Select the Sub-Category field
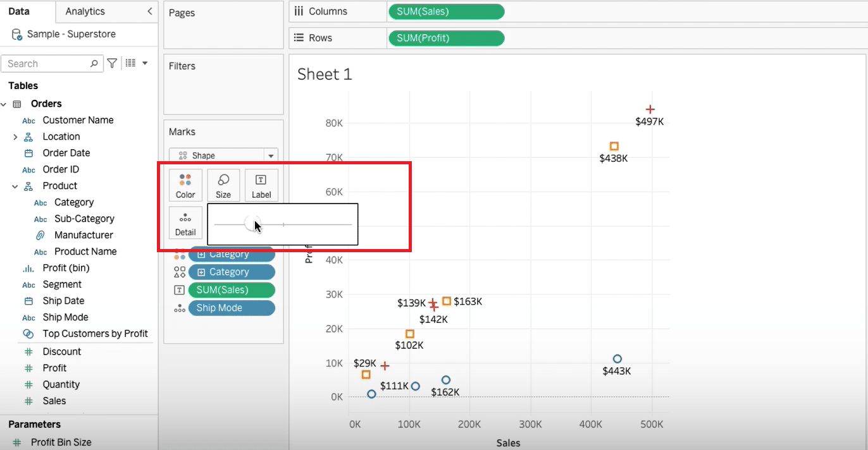 [x=84, y=219]
